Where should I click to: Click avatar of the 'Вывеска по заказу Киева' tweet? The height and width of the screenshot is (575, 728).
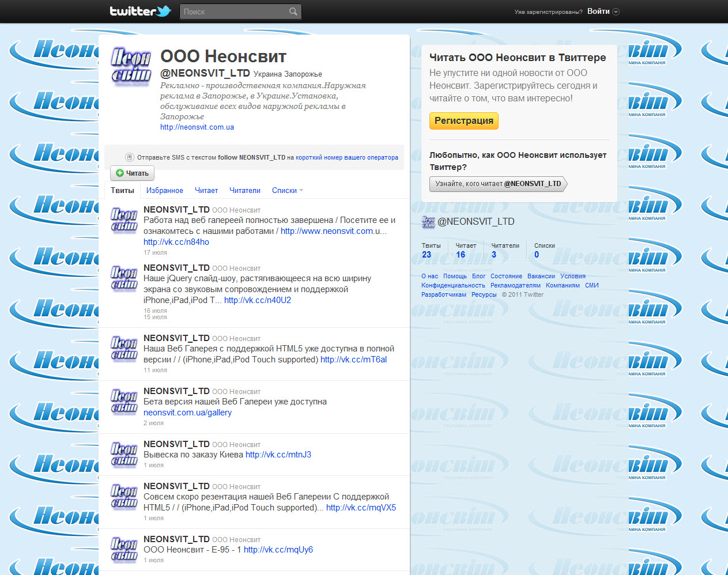click(x=124, y=454)
